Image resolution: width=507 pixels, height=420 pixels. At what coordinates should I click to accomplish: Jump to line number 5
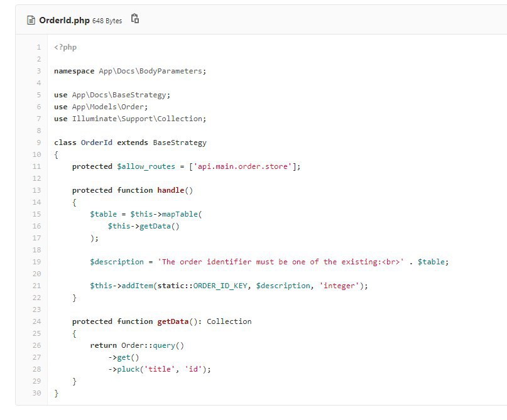[x=39, y=95]
